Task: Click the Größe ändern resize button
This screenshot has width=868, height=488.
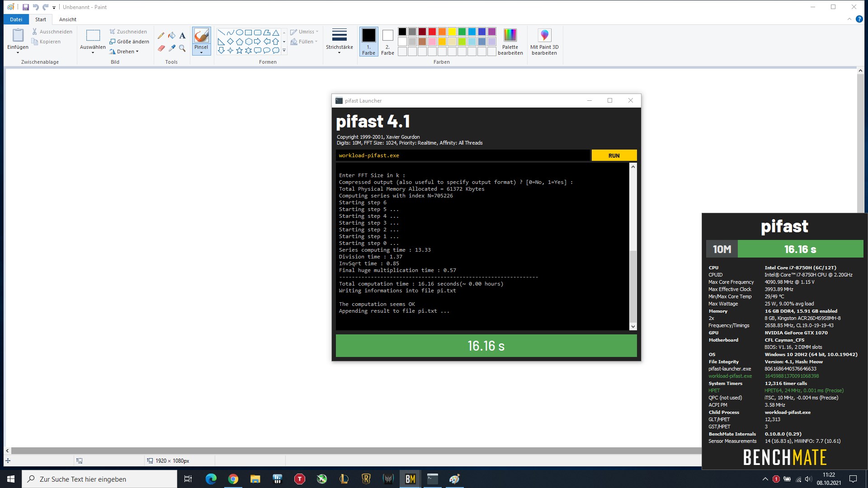Action: pyautogui.click(x=129, y=42)
